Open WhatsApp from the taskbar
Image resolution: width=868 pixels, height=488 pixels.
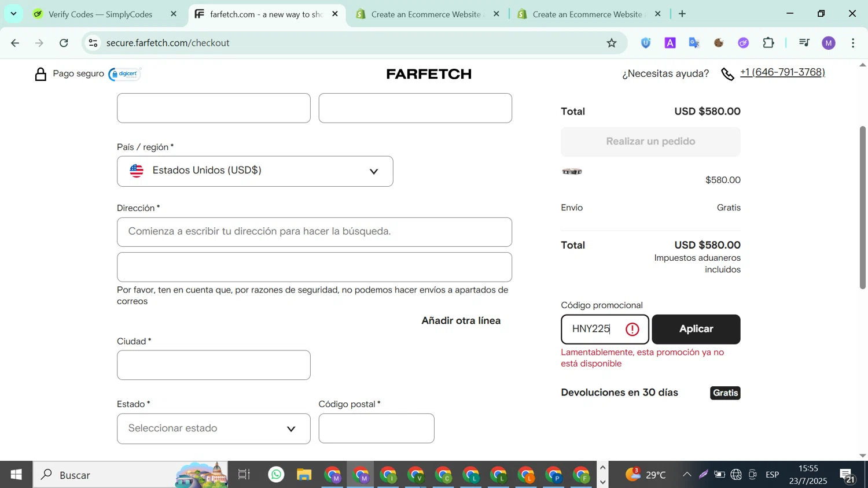click(x=277, y=475)
